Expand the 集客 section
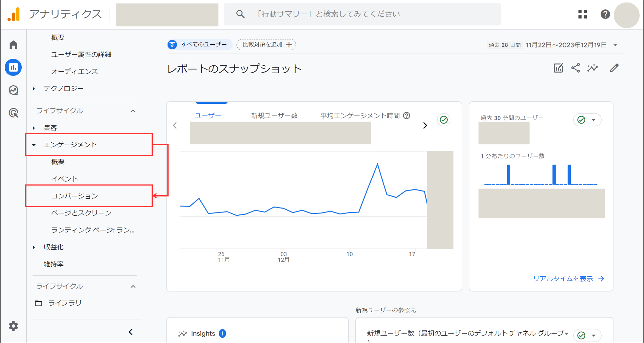Image resolution: width=644 pixels, height=343 pixels. coord(34,128)
